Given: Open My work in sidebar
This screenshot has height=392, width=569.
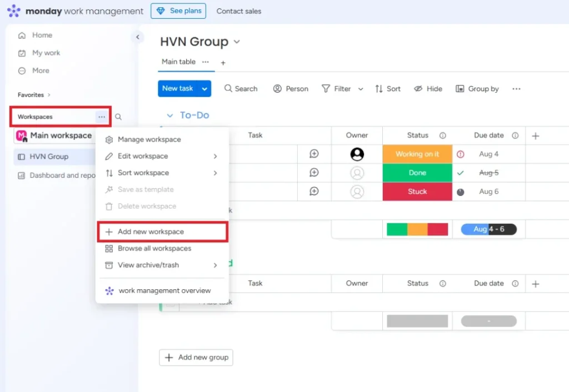Looking at the screenshot, I should point(39,53).
